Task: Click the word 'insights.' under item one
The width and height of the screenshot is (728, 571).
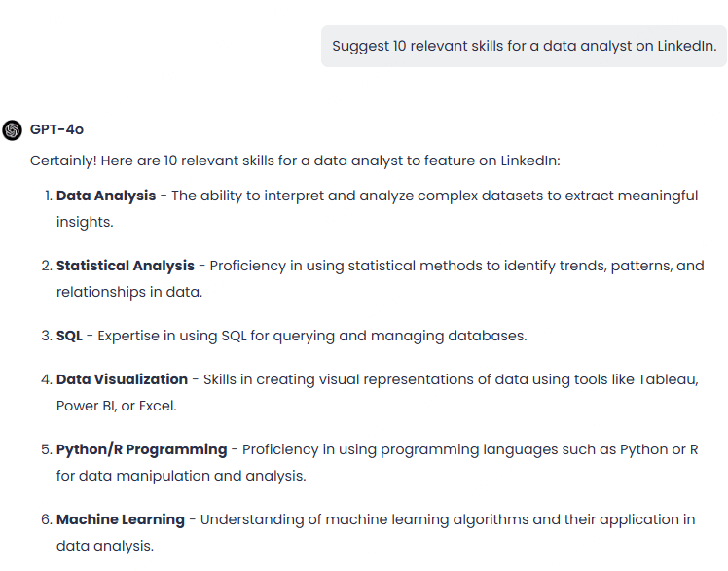Action: [85, 222]
